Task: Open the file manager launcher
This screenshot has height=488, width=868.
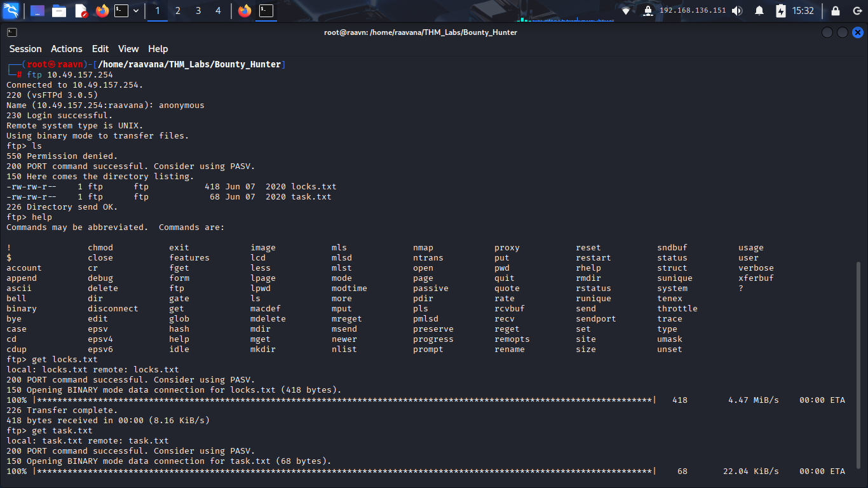Action: click(x=59, y=11)
